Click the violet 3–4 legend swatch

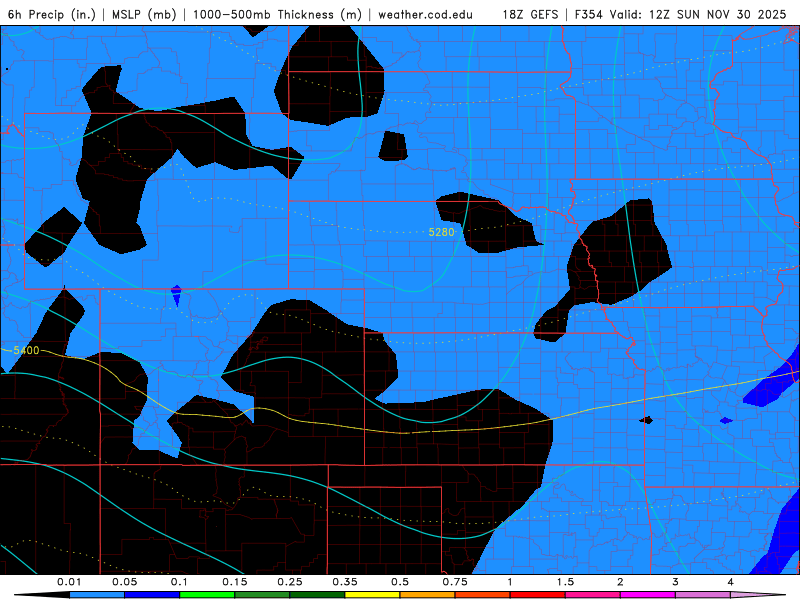click(703, 595)
